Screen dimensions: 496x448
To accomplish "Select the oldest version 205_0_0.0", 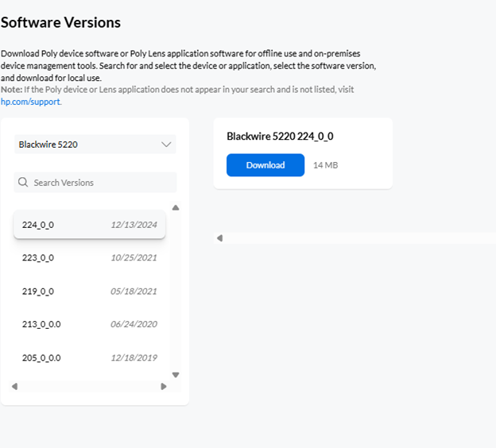I will (89, 357).
